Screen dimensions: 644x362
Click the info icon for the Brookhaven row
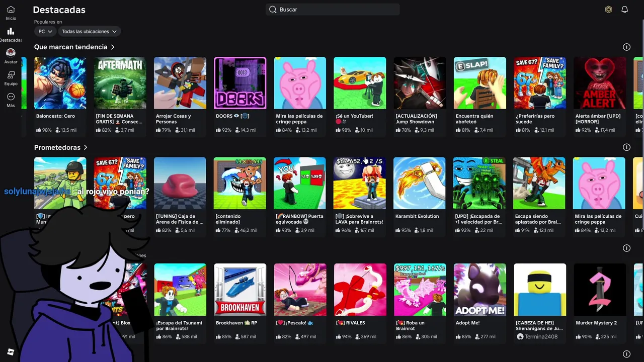626,248
